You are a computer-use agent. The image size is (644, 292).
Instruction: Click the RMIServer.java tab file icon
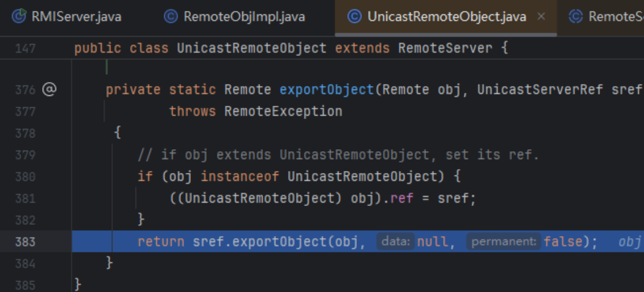coord(20,17)
